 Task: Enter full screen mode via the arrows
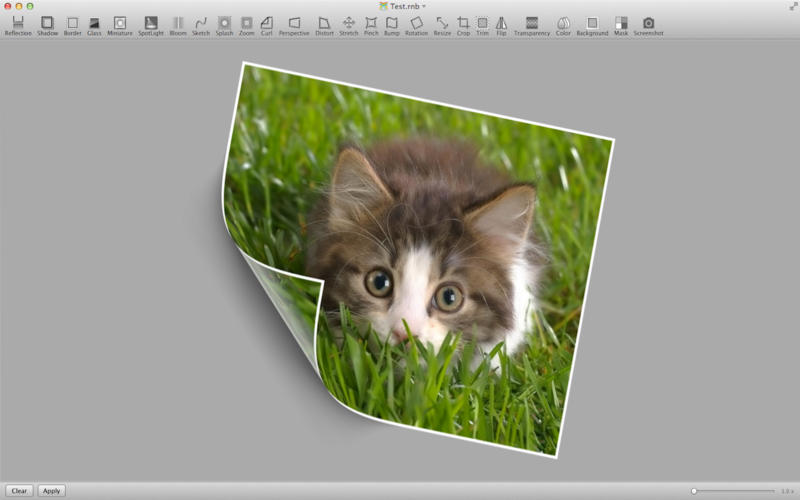tap(793, 6)
